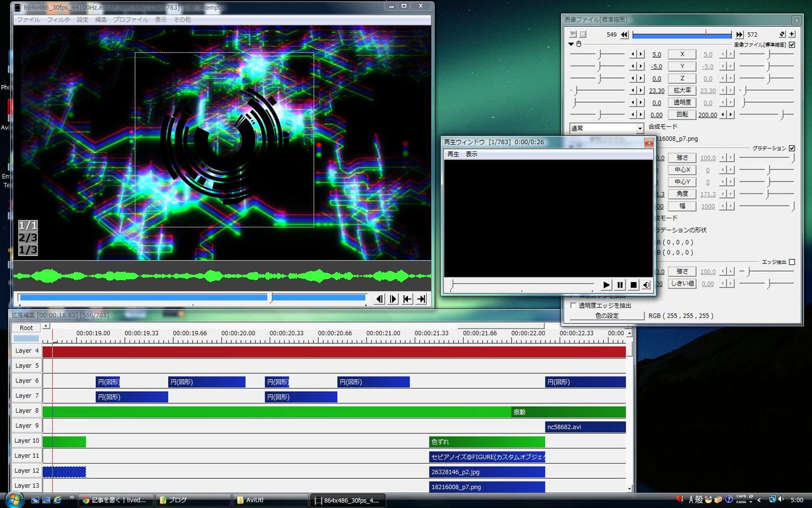Open the 合成モード dropdown showing 通常
Screen dimensions: 812x508
[x=606, y=128]
